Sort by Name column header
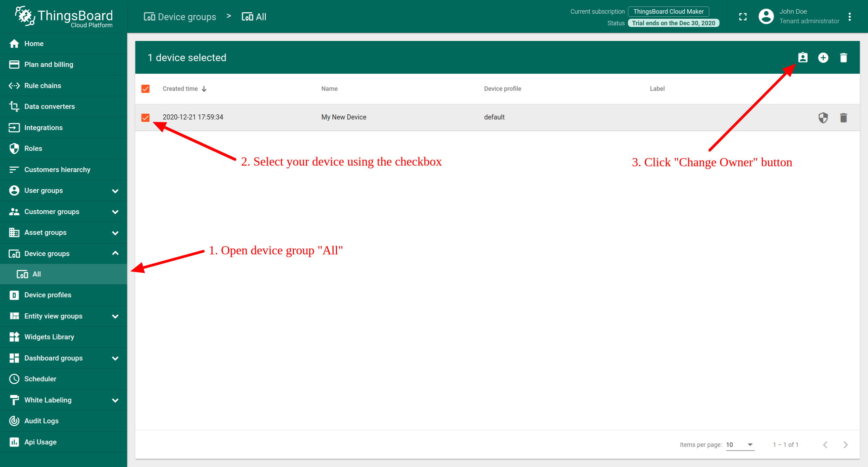868x467 pixels. tap(329, 89)
